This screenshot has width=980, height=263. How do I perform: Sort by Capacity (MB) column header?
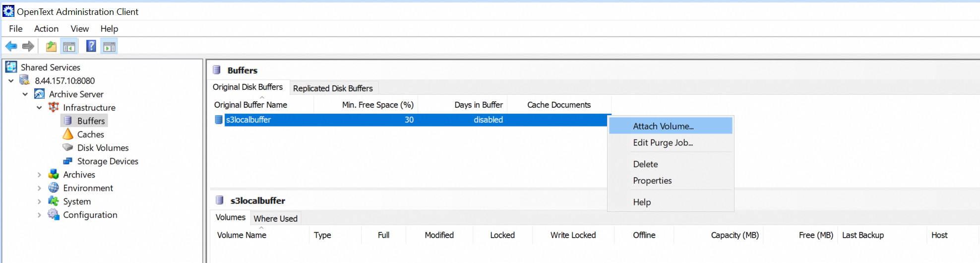point(718,235)
